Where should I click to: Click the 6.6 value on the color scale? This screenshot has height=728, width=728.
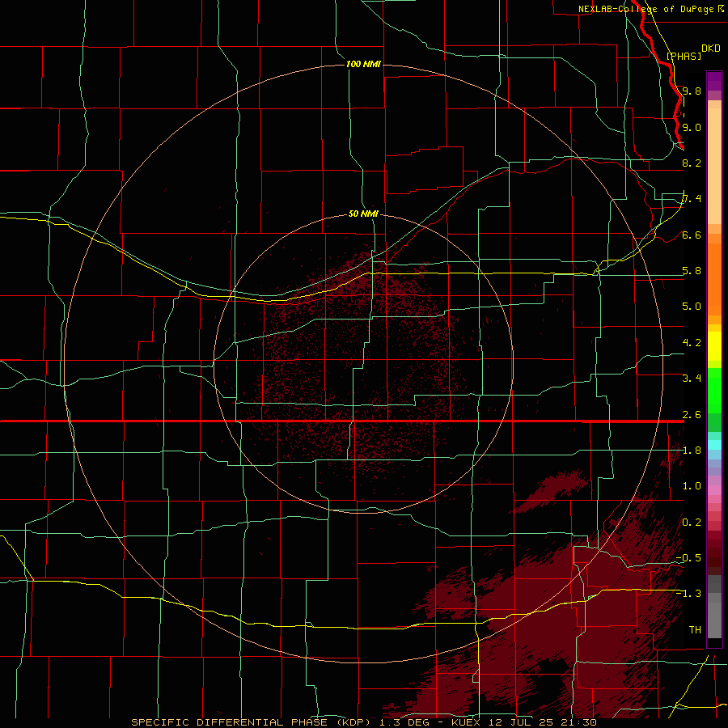(692, 235)
